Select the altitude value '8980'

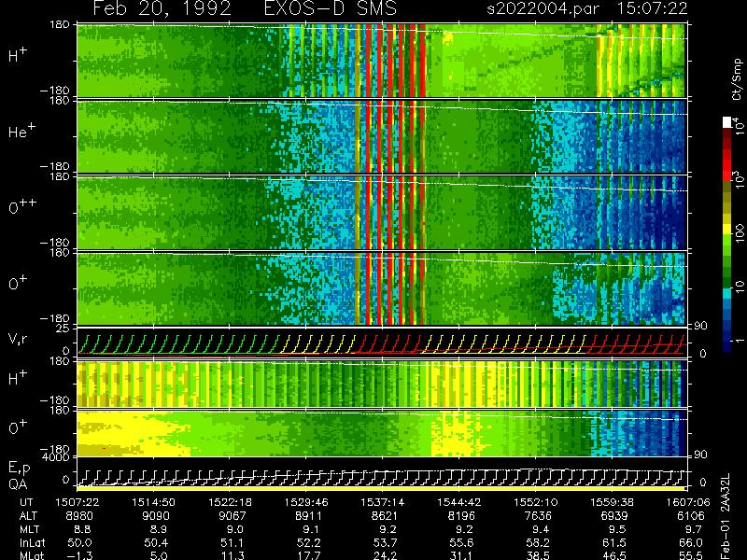[x=79, y=516]
